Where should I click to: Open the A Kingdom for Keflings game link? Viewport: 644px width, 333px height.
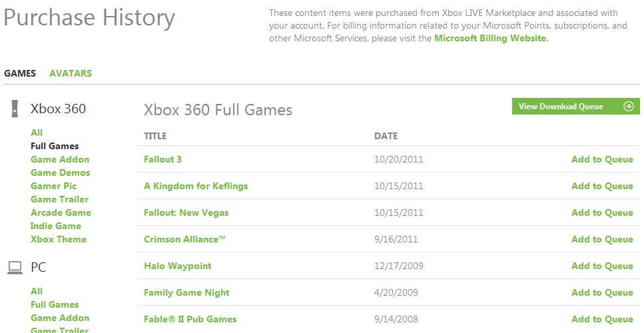pos(196,186)
